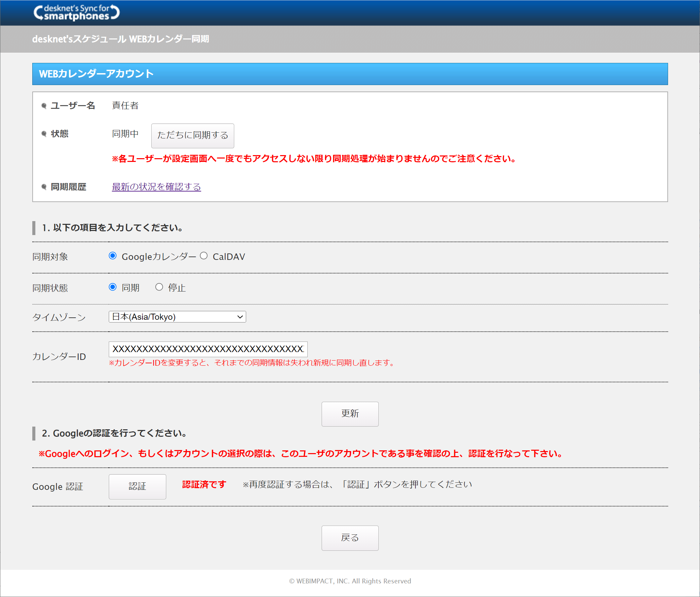Click the WEBIMPACT copyright footer text
Viewport: 700px width, 597px height.
[x=350, y=581]
